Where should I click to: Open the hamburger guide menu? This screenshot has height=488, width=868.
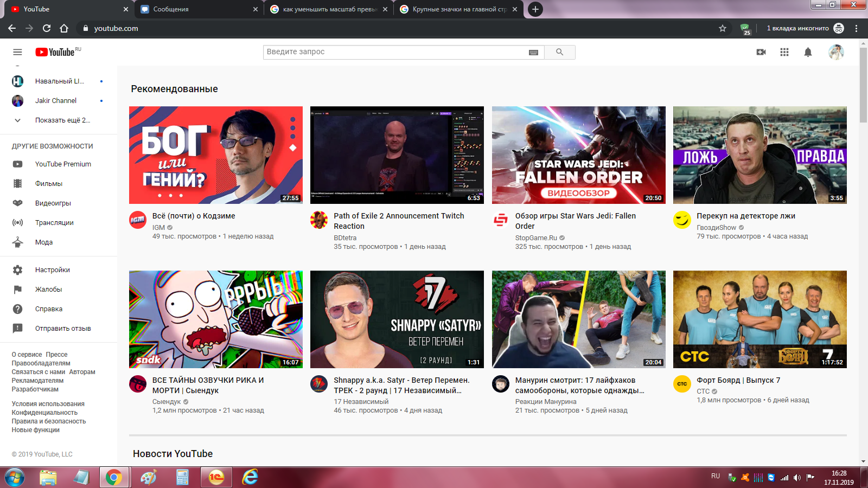pyautogui.click(x=17, y=52)
